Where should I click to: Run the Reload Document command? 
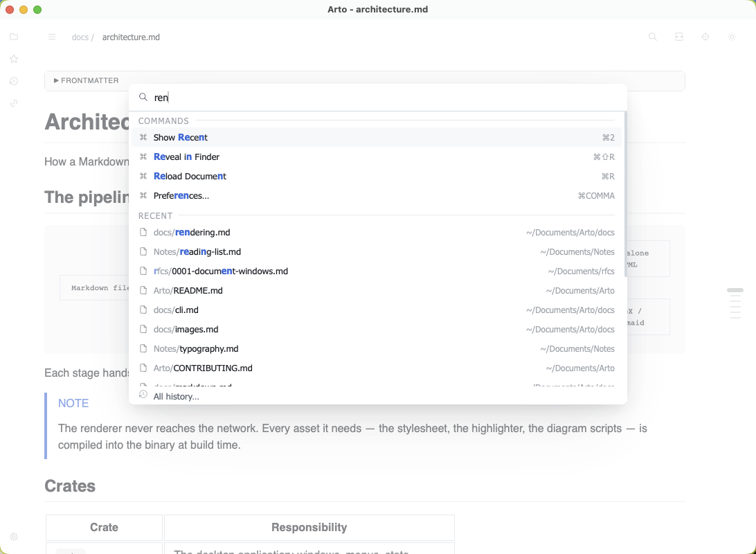pyautogui.click(x=377, y=176)
